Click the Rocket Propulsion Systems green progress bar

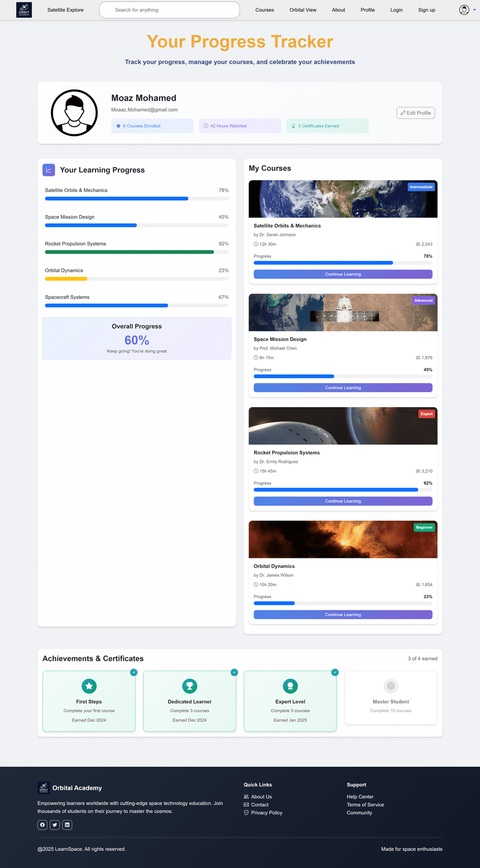pyautogui.click(x=129, y=252)
